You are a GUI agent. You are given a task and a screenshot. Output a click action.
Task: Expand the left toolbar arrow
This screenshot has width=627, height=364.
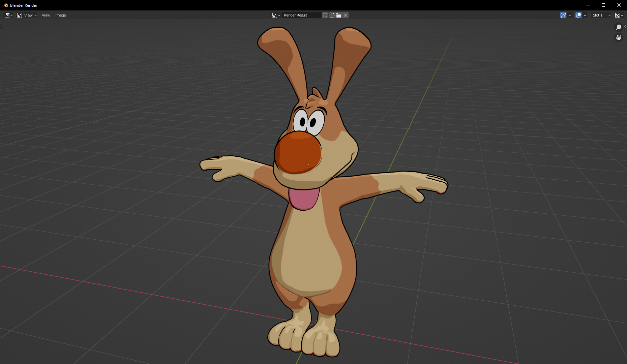coord(2,26)
